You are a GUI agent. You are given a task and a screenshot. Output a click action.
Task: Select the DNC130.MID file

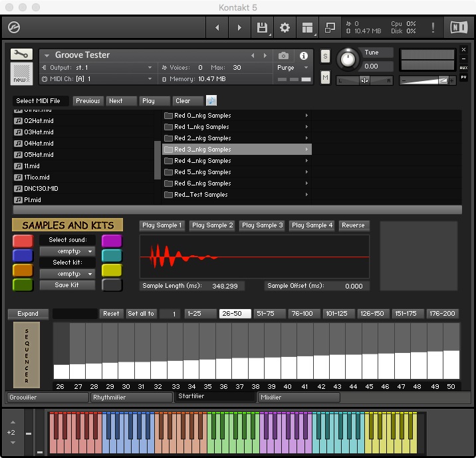point(41,189)
